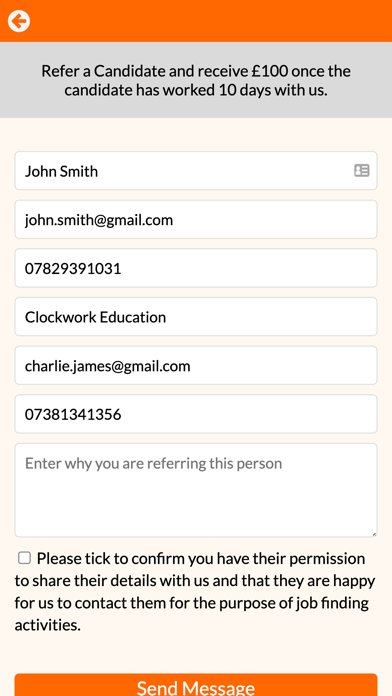Viewport: 392px width, 696px height.
Task: Open contact picker icon in name field
Action: coord(361,170)
